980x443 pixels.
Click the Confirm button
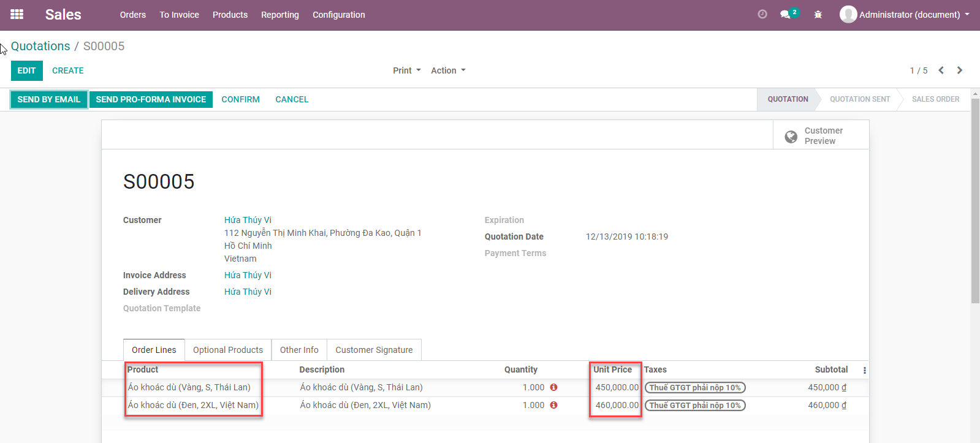[240, 99]
